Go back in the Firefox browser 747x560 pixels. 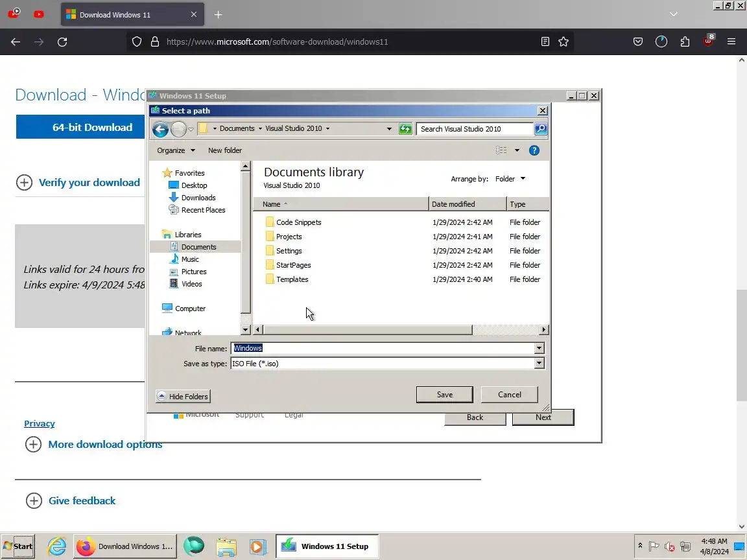[x=16, y=42]
